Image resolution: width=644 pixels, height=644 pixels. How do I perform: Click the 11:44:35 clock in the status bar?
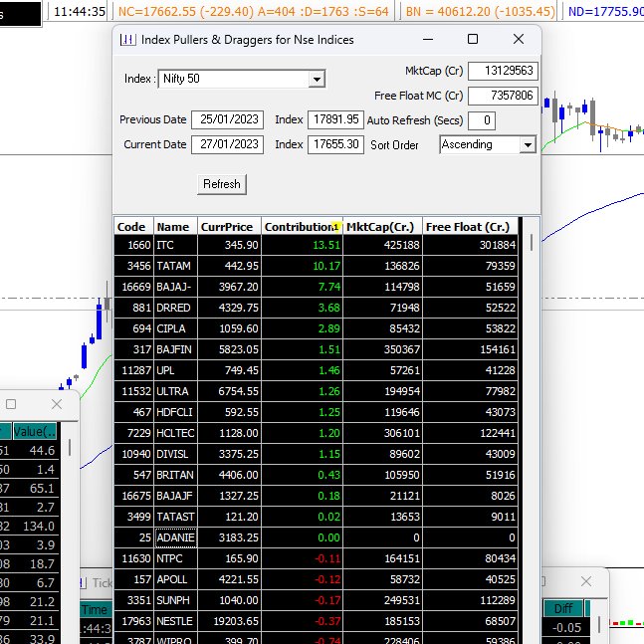coord(80,12)
